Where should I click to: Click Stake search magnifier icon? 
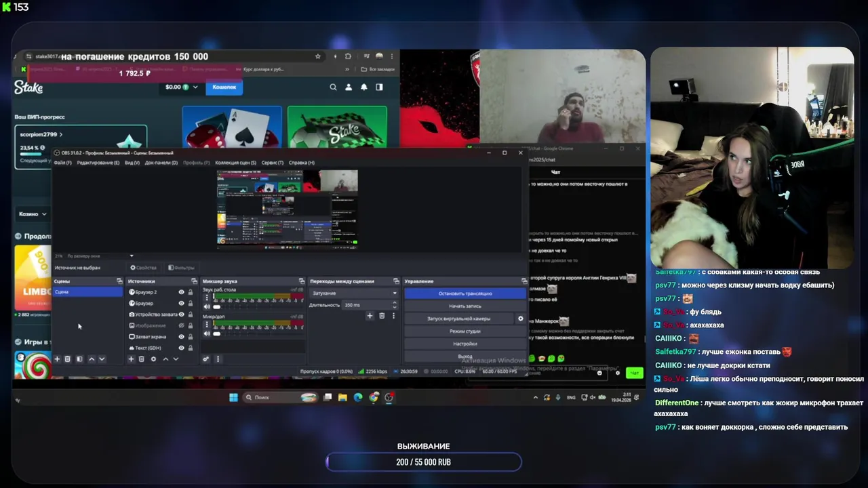point(333,87)
